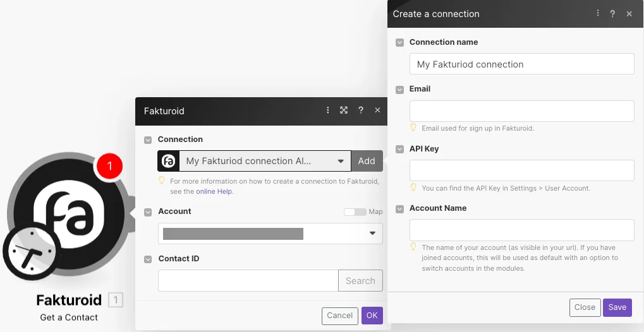The image size is (644, 332).
Task: Collapse the API Key section
Action: click(399, 150)
